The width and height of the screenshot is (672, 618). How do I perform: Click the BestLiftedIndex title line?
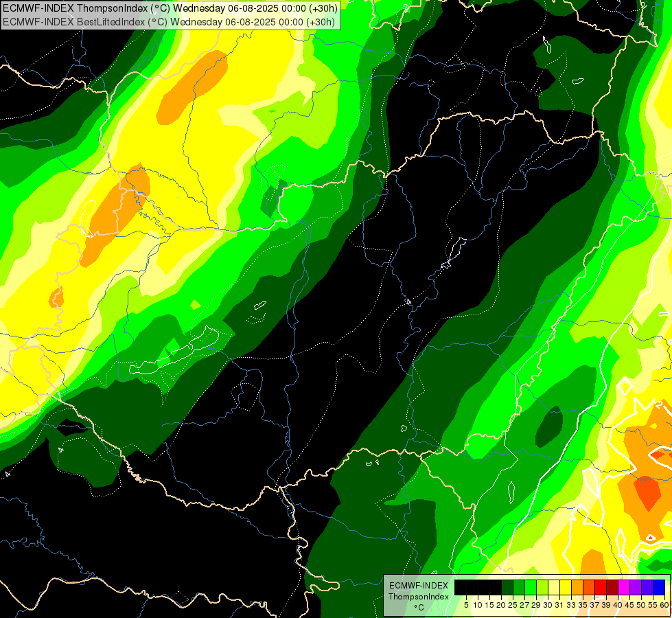click(168, 22)
